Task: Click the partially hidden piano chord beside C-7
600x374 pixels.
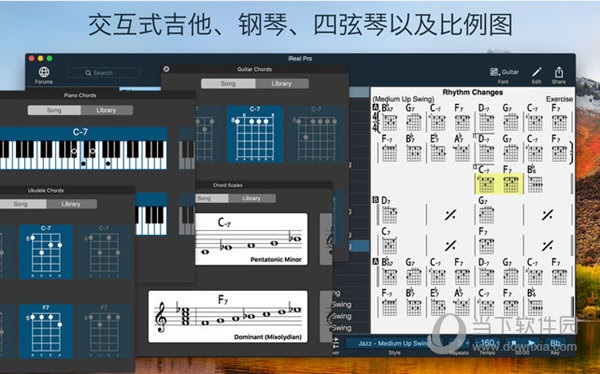Action: [187, 149]
